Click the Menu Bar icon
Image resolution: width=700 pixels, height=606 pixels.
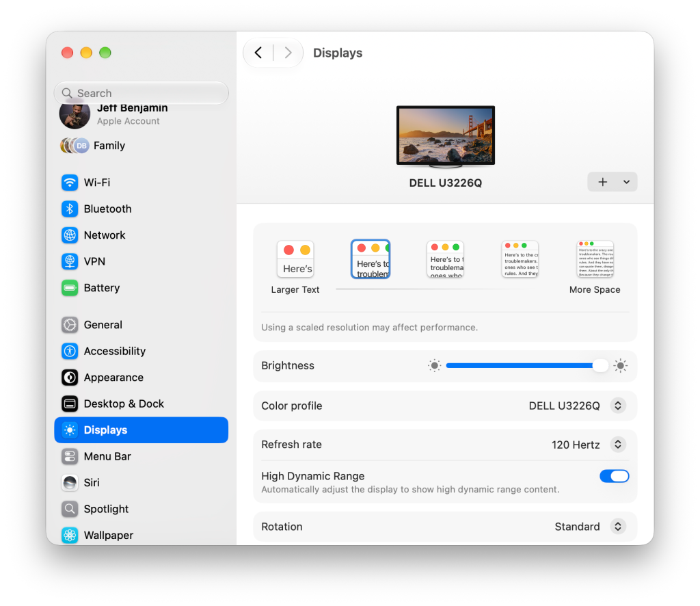point(70,456)
